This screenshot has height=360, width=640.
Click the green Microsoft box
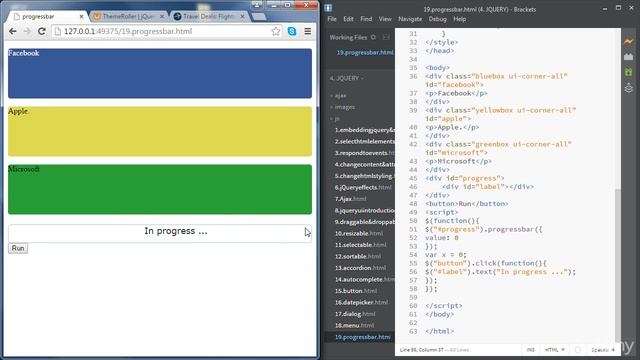point(160,189)
